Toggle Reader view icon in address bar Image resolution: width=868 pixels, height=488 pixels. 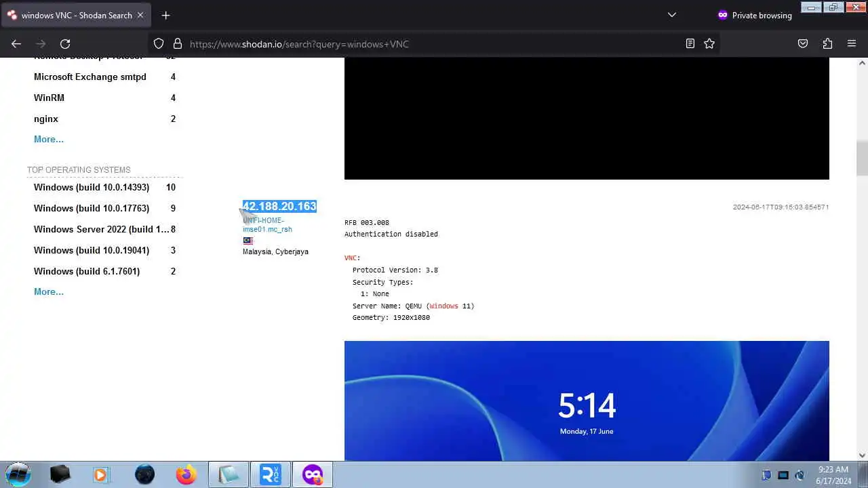point(690,43)
